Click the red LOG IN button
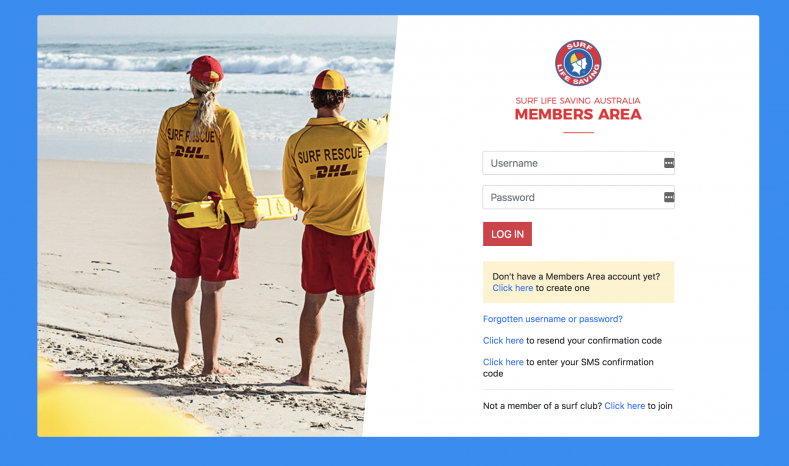The image size is (789, 466). [507, 234]
